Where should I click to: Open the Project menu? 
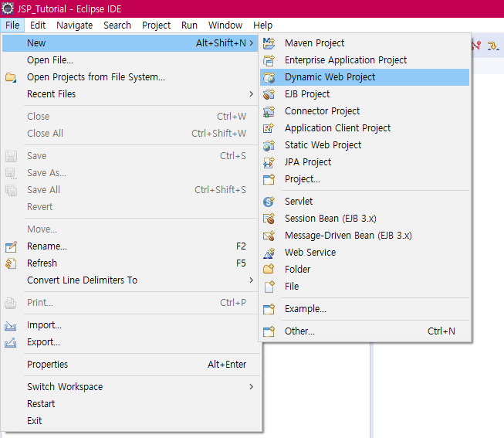click(x=156, y=25)
